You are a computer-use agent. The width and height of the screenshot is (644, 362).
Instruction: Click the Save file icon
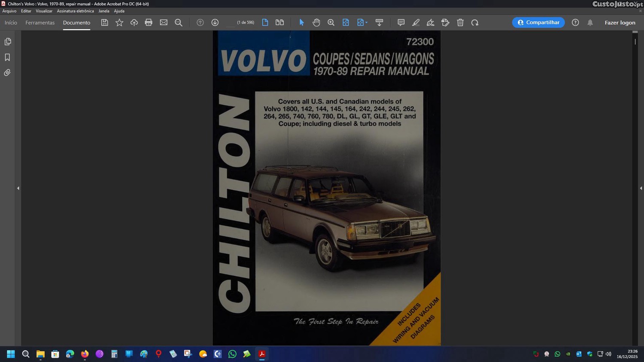pos(104,22)
